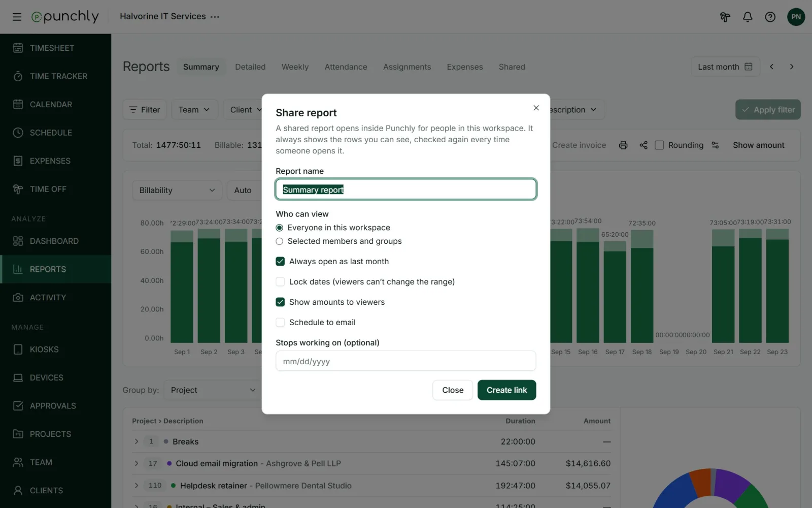Open workspace options ellipsis next to Halvorine IT Services

215,17
